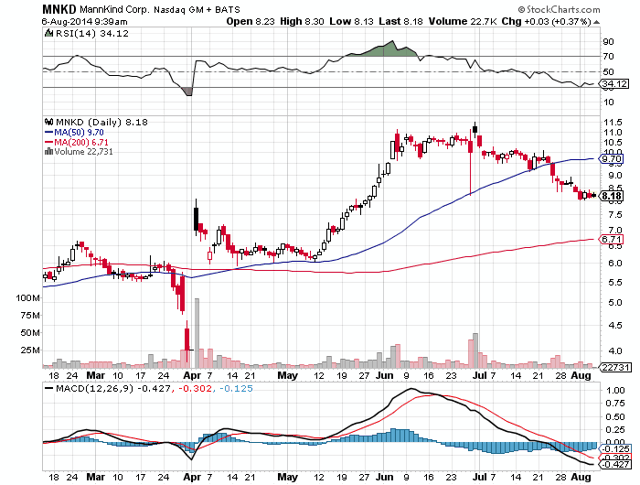Click the Aug label on MACD panel axis
Viewport: 640px width, 485px height.
pos(580,477)
